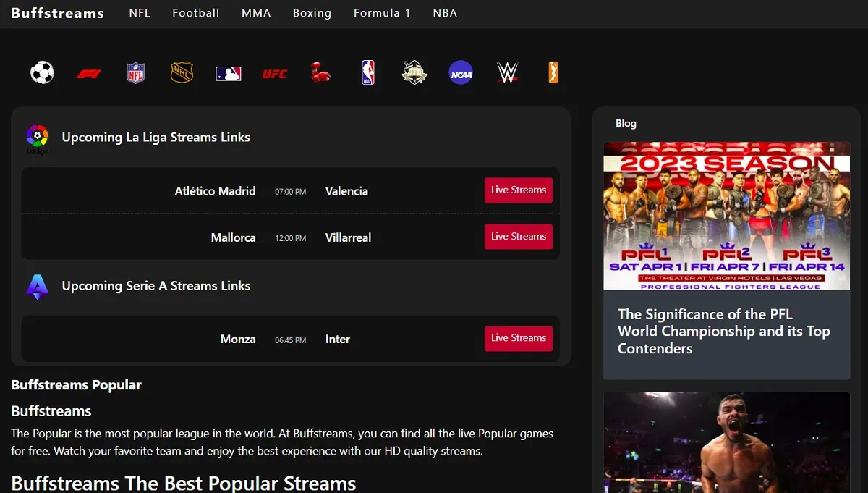Open the UFC logo icon
Image resolution: width=868 pixels, height=493 pixels.
[275, 73]
